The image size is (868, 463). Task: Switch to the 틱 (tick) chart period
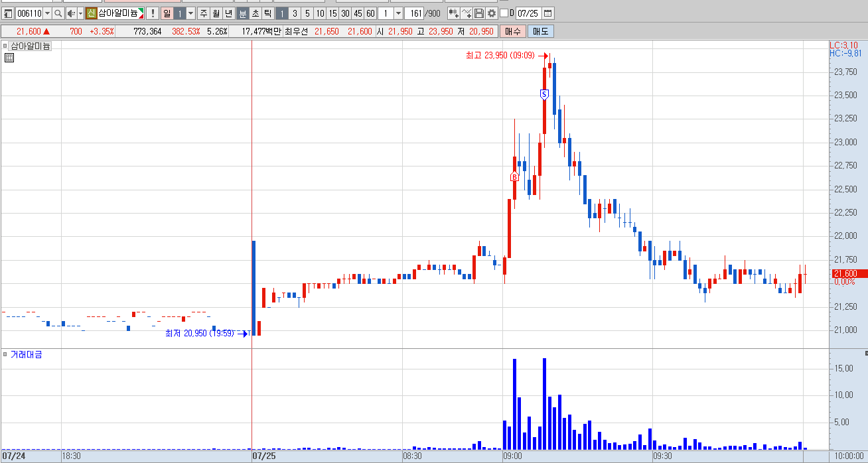pyautogui.click(x=268, y=13)
